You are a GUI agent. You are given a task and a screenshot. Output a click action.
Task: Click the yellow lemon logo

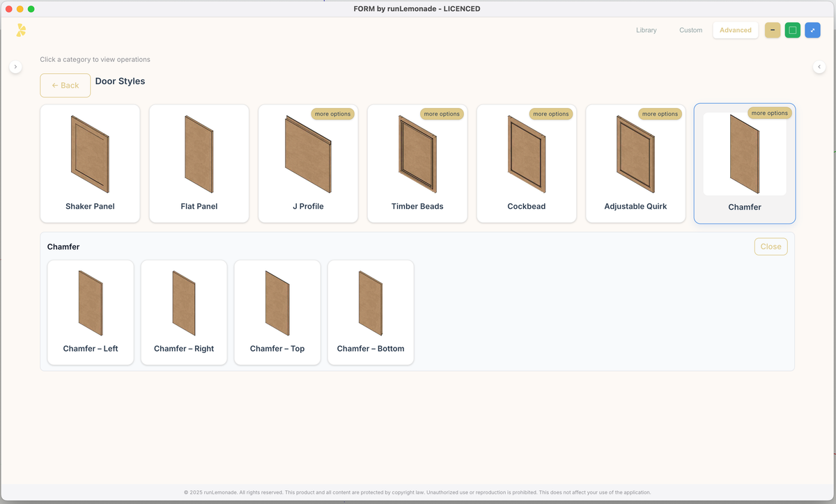20,30
